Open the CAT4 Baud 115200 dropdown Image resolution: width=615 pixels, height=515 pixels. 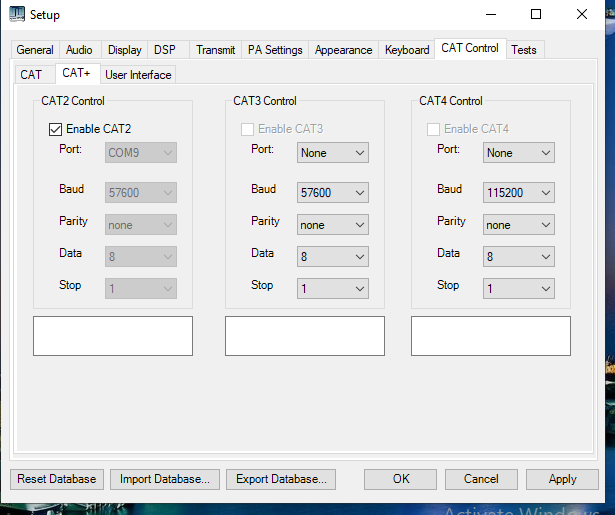click(x=519, y=193)
